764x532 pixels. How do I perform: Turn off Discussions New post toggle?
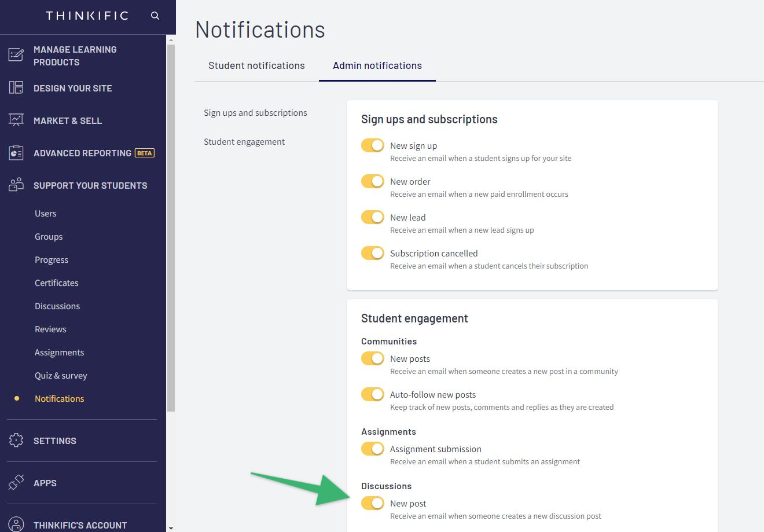point(373,503)
